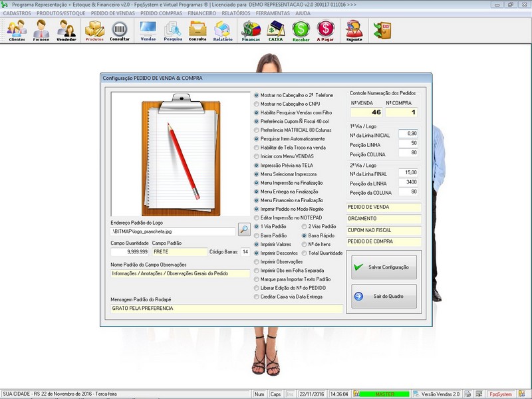Open the Produtos boxes icon
The height and width of the screenshot is (399, 532).
[94, 30]
